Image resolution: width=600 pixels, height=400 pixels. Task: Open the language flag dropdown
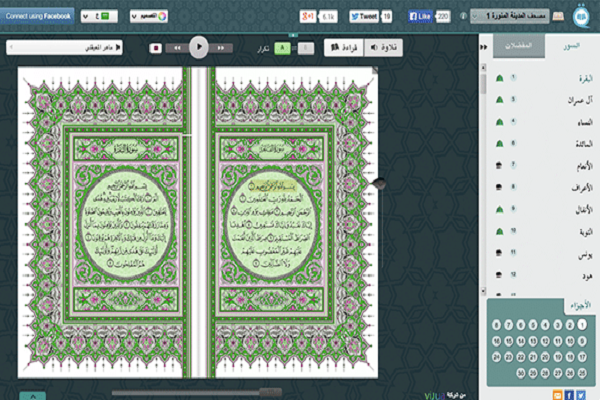98,17
